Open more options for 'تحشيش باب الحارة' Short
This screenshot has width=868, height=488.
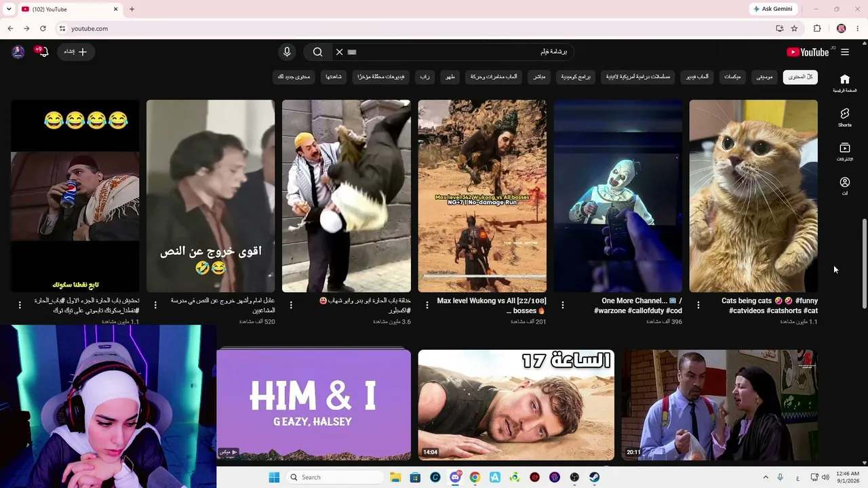click(20, 306)
